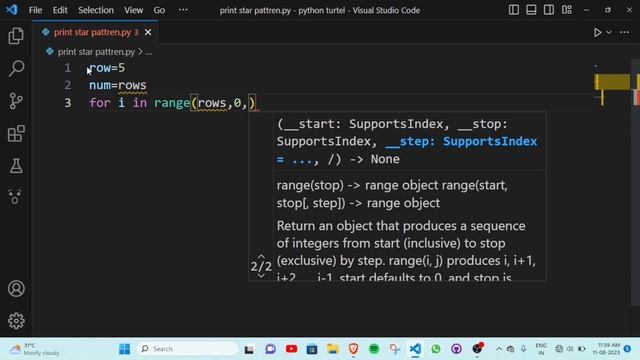The height and width of the screenshot is (360, 640).
Task: Open Spotify from the taskbar
Action: [374, 349]
